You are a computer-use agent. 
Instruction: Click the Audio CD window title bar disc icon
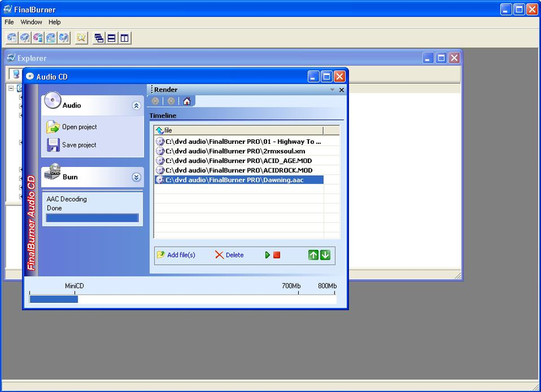click(x=30, y=76)
